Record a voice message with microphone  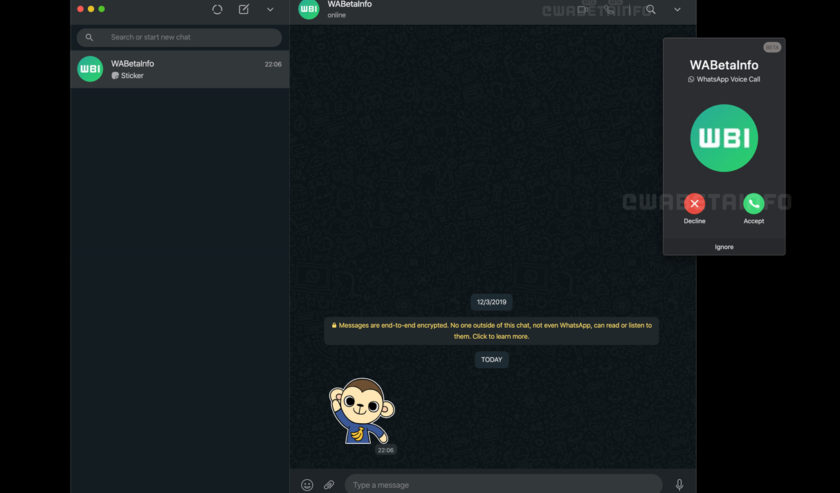tap(679, 484)
